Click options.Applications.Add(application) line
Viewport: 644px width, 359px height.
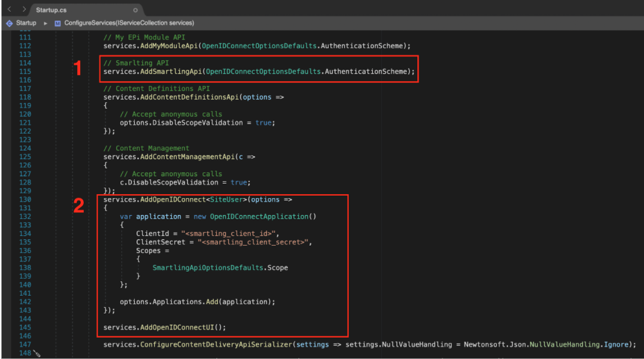pyautogui.click(x=197, y=302)
